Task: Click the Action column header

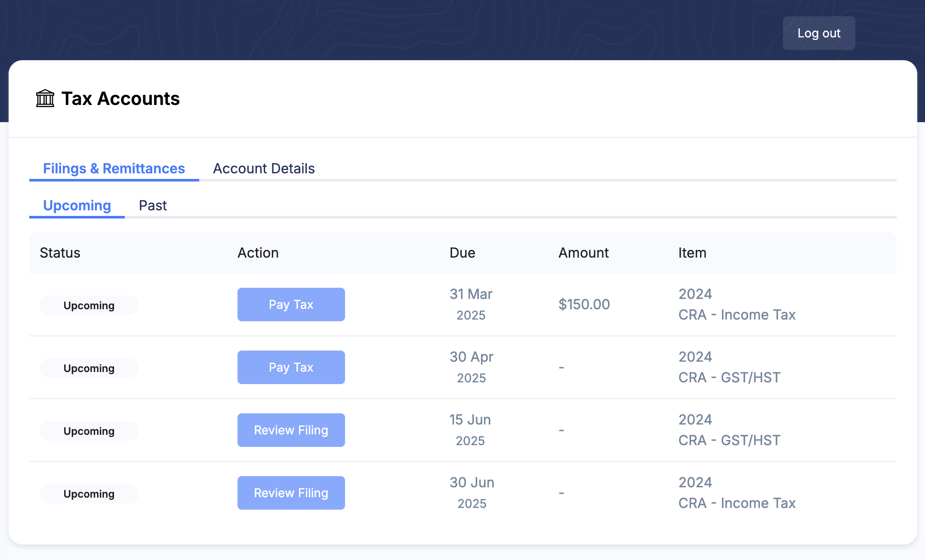Action: coord(258,253)
